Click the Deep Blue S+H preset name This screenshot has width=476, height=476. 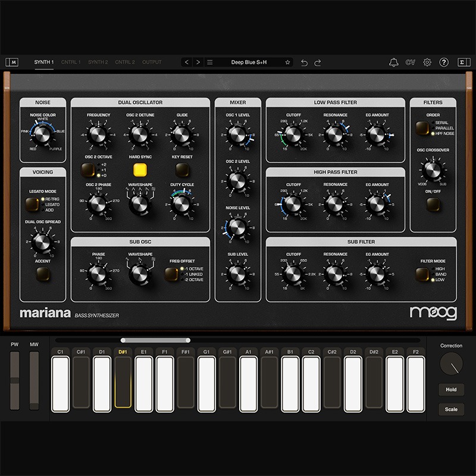click(249, 62)
